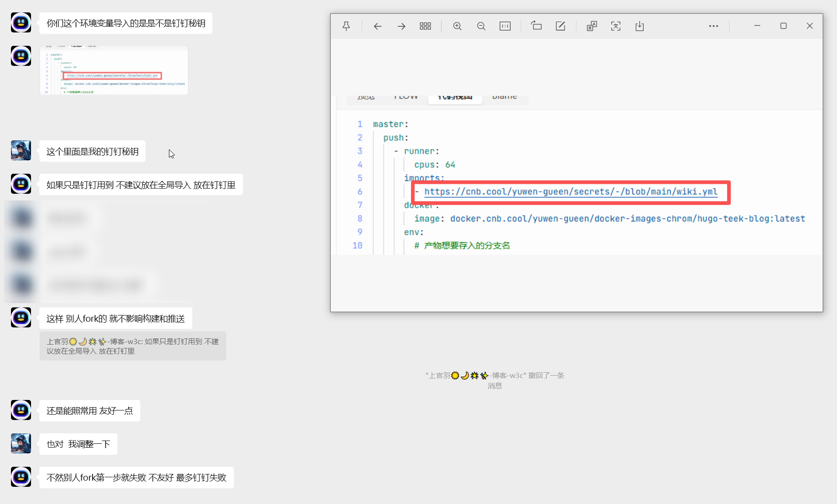Open the code screenshot thumbnail in chat
This screenshot has width=837, height=504.
(114, 70)
